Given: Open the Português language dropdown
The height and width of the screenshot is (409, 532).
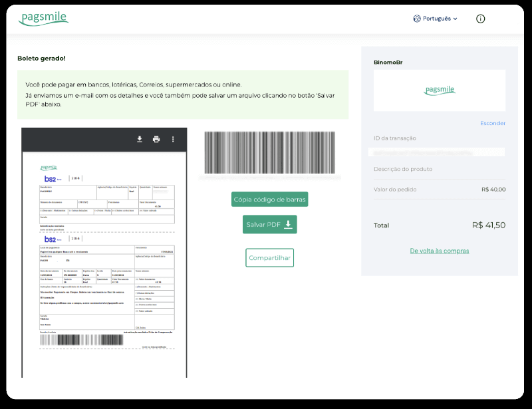Looking at the screenshot, I should [436, 19].
